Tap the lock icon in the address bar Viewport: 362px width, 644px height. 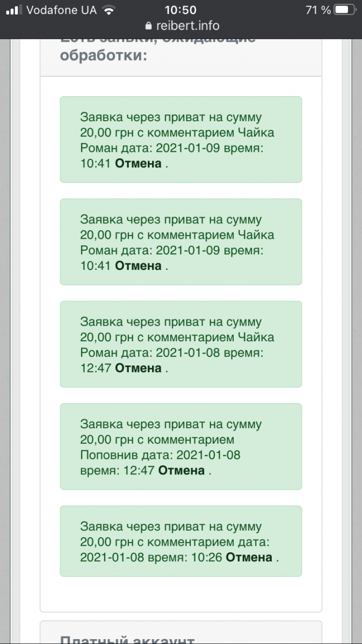tap(148, 26)
